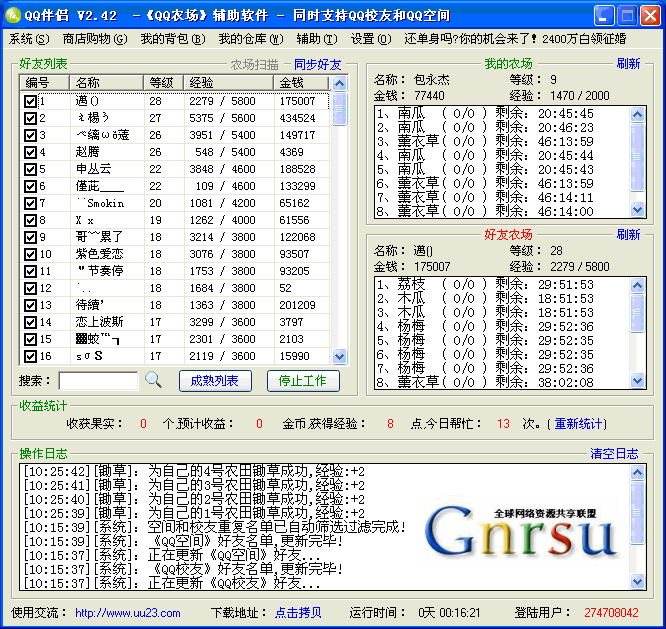Viewport: 666px width, 629px height.
Task: Click down arrow of 好友农场 crop list
Action: (x=637, y=380)
